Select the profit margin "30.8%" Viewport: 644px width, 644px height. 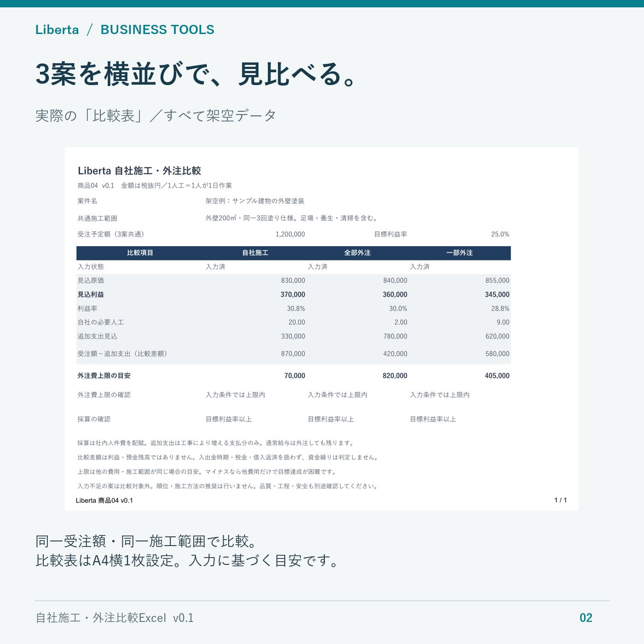coord(296,309)
